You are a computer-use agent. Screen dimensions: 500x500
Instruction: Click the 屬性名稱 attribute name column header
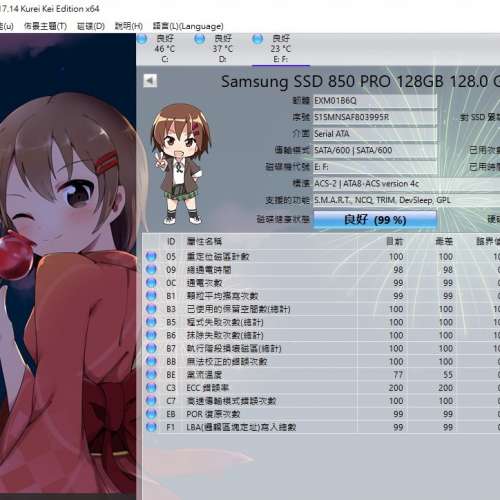(x=204, y=241)
